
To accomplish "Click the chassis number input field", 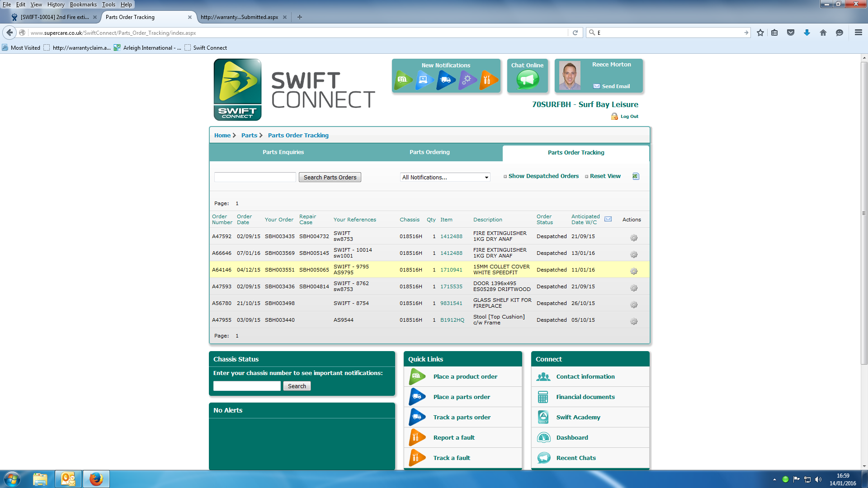I will pyautogui.click(x=247, y=386).
